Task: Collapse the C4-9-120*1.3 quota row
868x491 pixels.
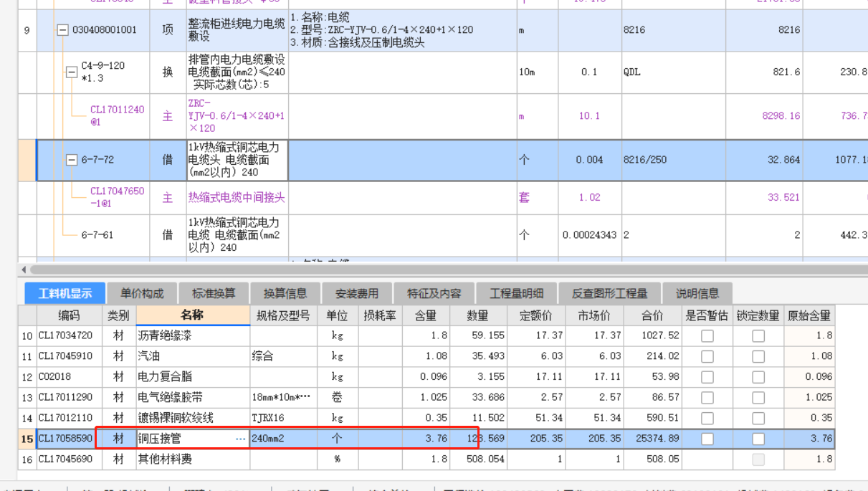Action: click(x=71, y=72)
